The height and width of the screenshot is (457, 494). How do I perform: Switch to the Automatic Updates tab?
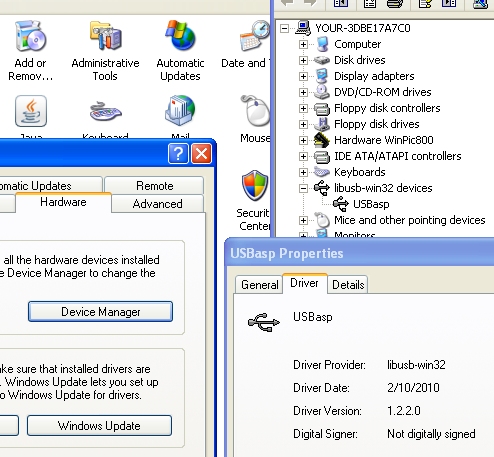pos(50,185)
